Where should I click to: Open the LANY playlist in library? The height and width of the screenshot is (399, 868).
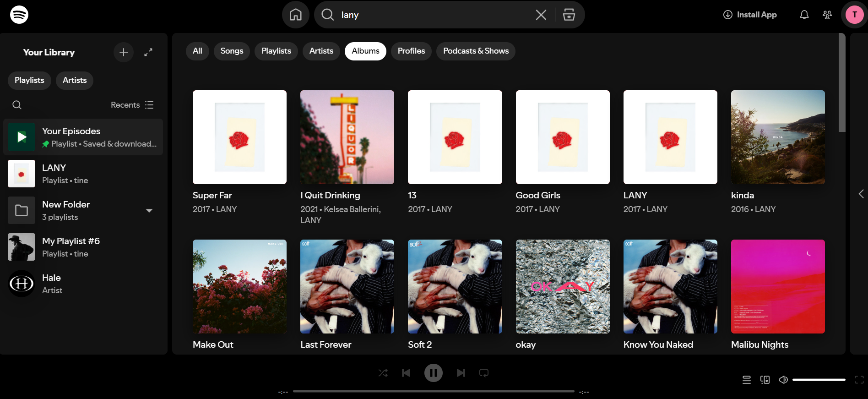pos(83,174)
